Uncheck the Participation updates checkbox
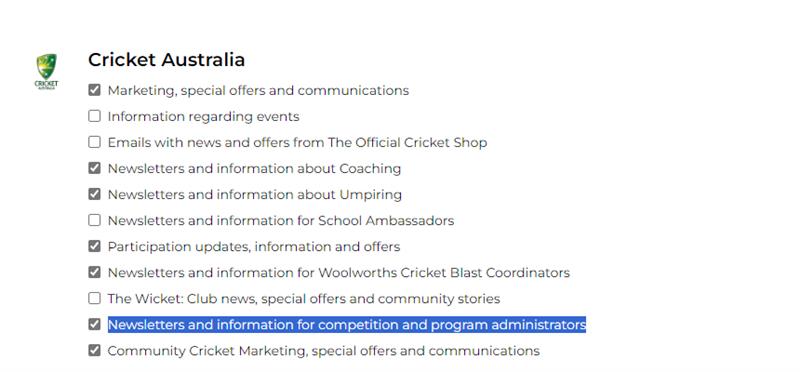The width and height of the screenshot is (800, 372). click(94, 246)
